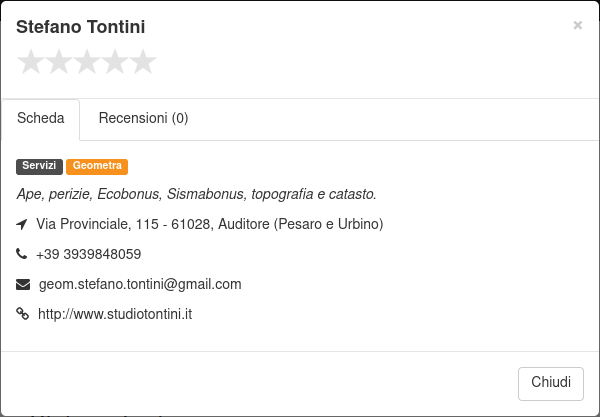Click the location arrow icon

(22, 224)
